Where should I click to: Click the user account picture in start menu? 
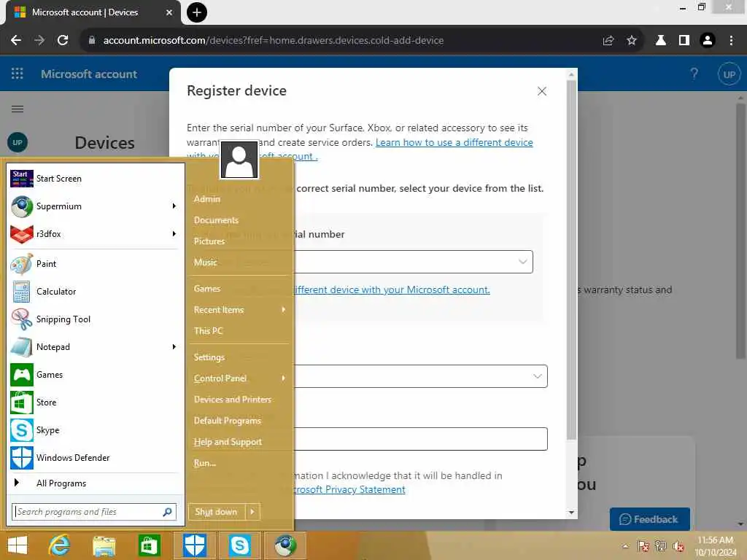[x=239, y=160]
